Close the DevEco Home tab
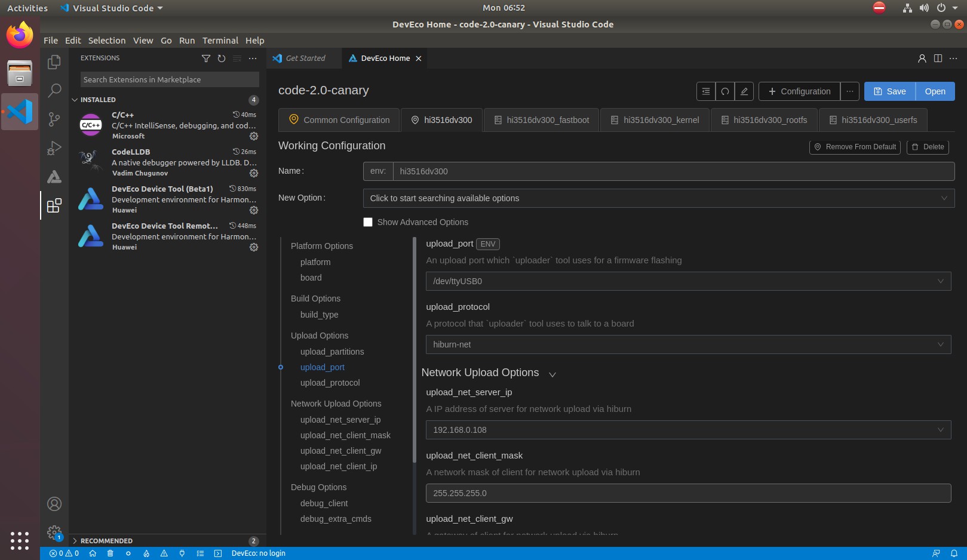Viewport: 967px width, 560px height. tap(419, 59)
